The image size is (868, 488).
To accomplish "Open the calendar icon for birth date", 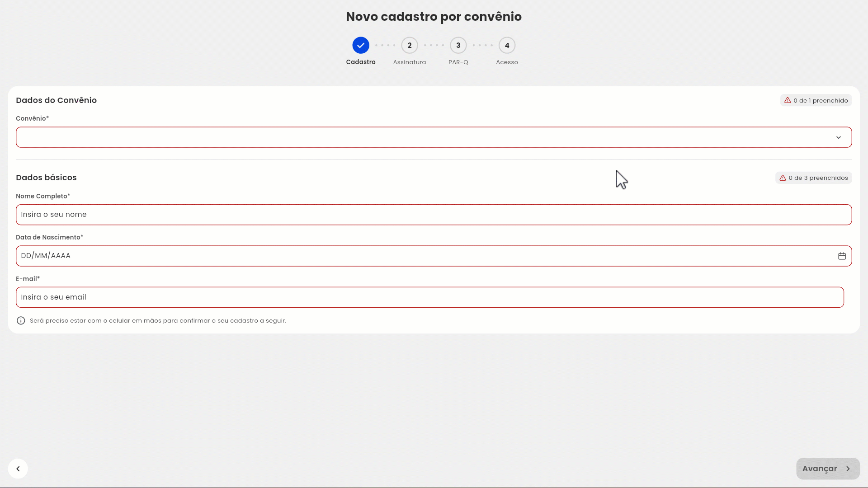I will (x=842, y=256).
